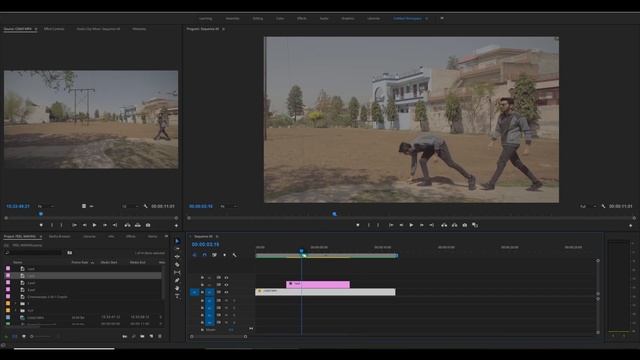Select the Ripple Edit tool
The image size is (640, 360).
[177, 257]
